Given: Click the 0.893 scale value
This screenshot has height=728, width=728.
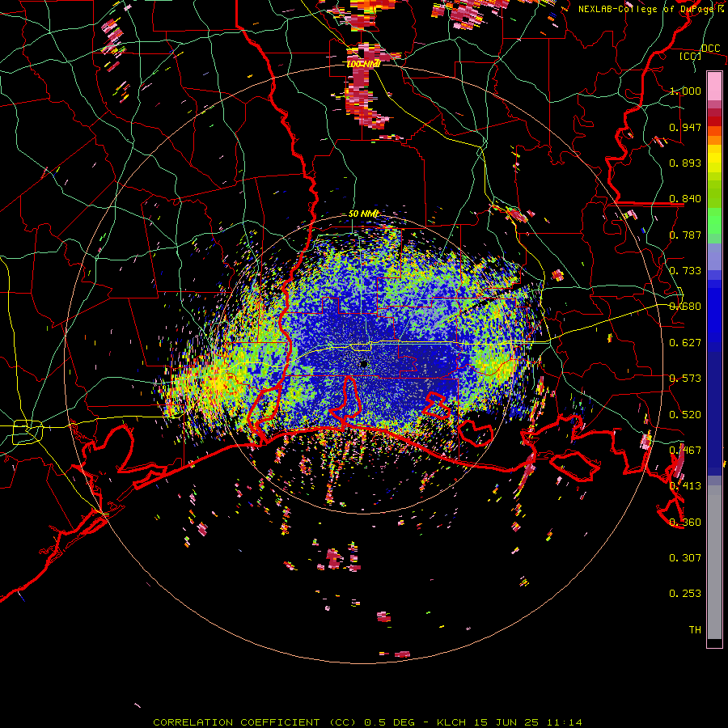Looking at the screenshot, I should 685,163.
